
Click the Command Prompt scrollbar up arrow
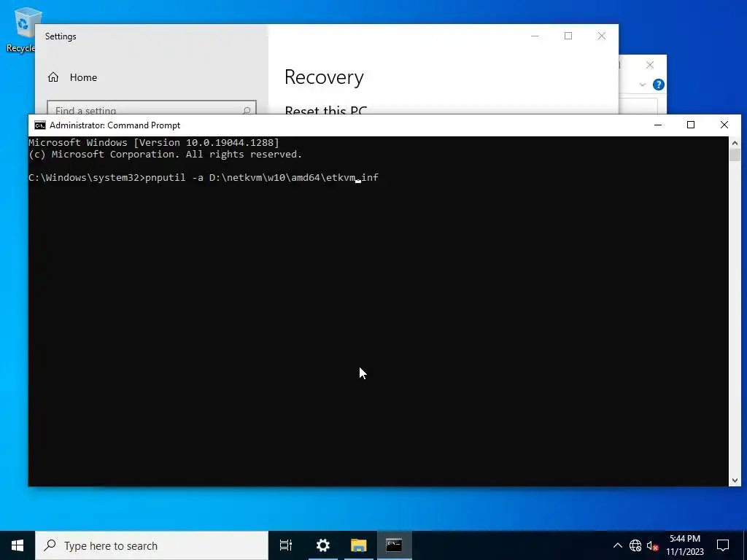coord(735,143)
